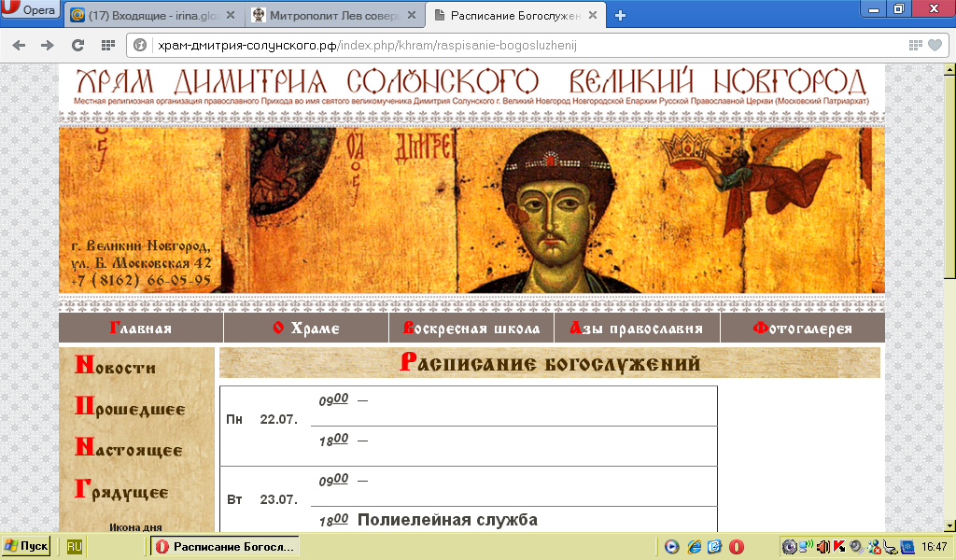The image size is (956, 560).
Task: Open the Главная menu item
Action: click(141, 328)
